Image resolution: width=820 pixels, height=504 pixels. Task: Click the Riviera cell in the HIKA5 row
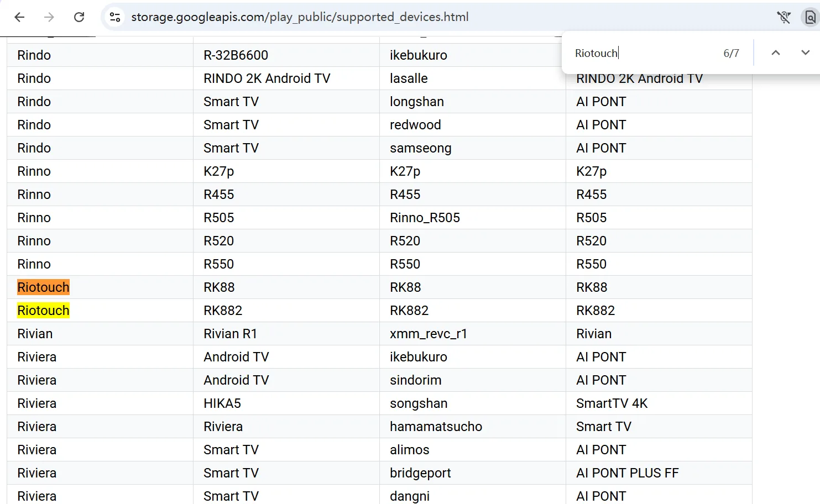(100, 403)
